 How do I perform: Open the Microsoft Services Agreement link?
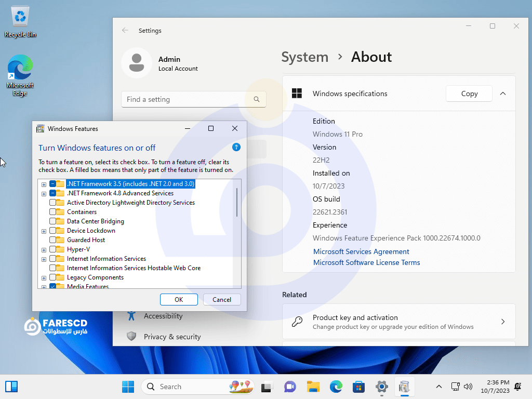(x=361, y=251)
